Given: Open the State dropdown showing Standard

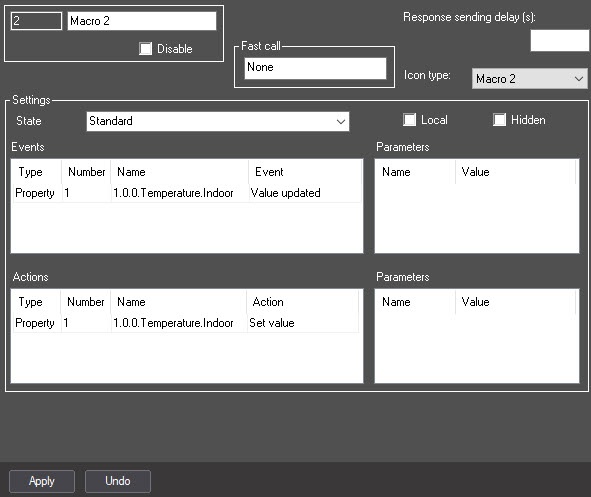Looking at the screenshot, I should point(217,121).
